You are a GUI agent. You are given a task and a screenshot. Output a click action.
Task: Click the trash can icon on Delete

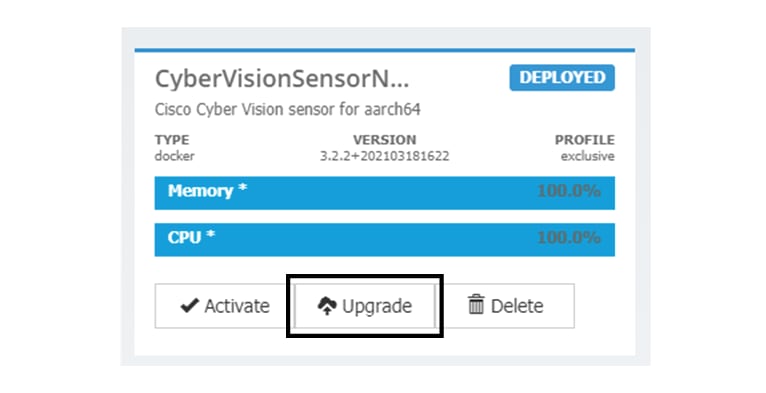[x=476, y=305]
